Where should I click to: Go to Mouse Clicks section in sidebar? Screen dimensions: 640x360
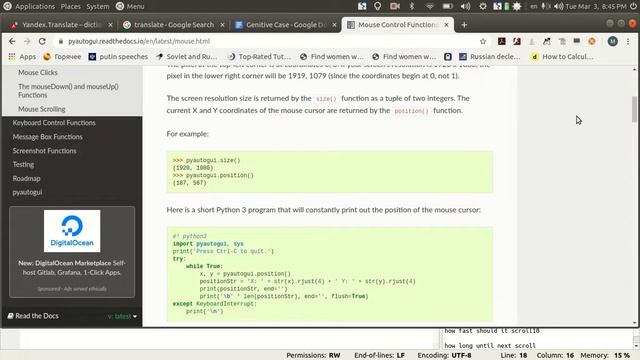(38, 73)
